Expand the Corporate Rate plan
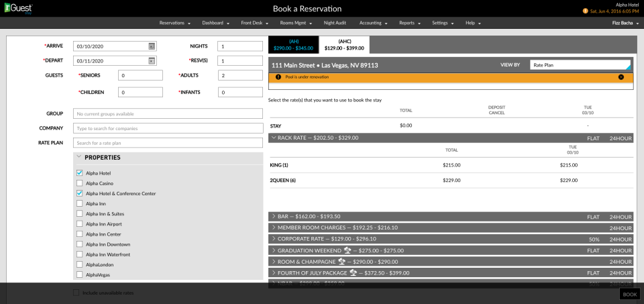 tap(274, 239)
